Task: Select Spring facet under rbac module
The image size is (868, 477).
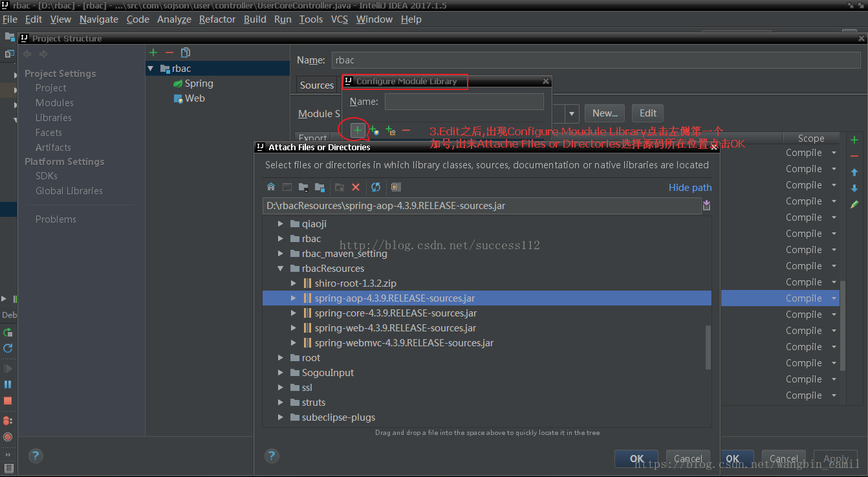Action: point(199,83)
